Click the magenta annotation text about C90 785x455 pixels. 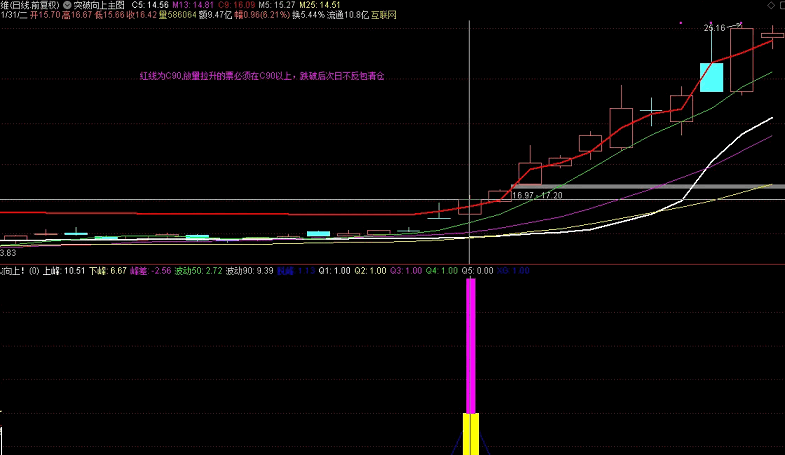pos(262,76)
